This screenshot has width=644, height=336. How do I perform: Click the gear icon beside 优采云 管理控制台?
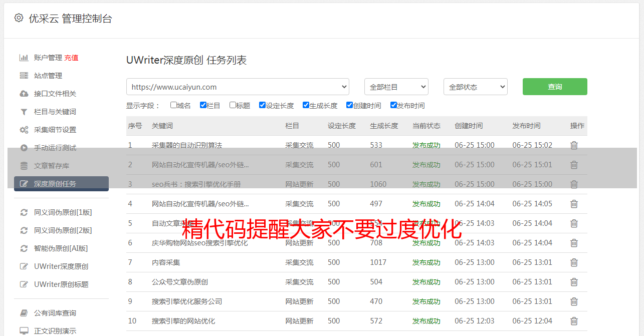point(19,18)
